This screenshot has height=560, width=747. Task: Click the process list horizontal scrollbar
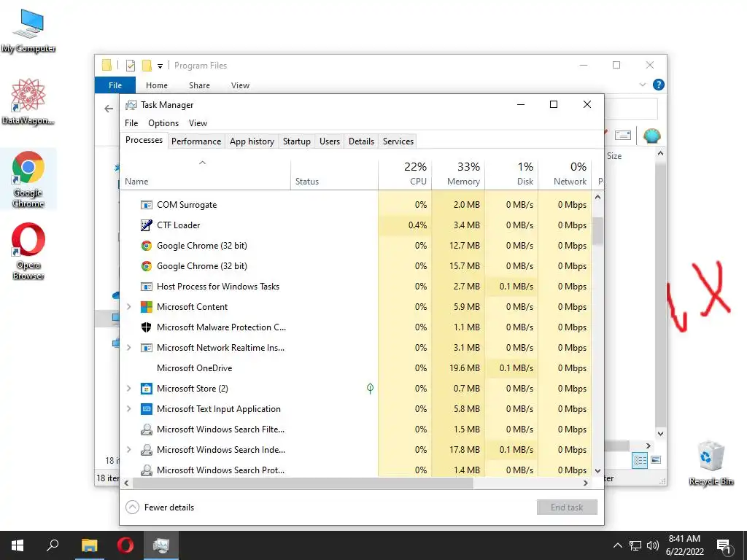coord(303,483)
